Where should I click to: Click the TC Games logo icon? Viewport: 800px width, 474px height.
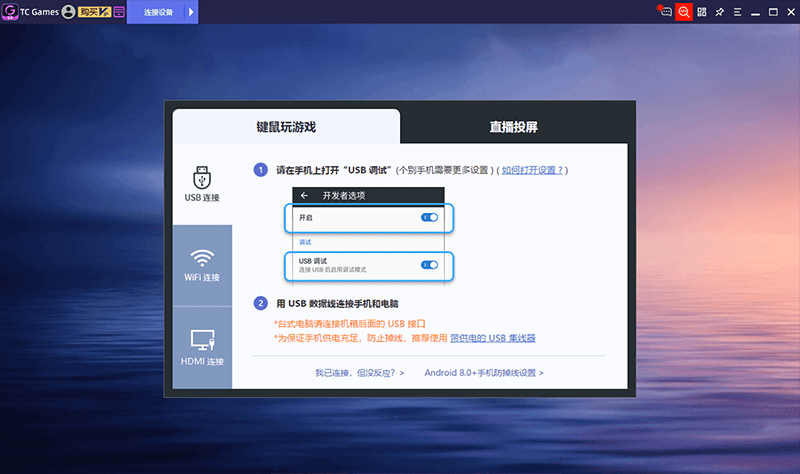pos(10,11)
